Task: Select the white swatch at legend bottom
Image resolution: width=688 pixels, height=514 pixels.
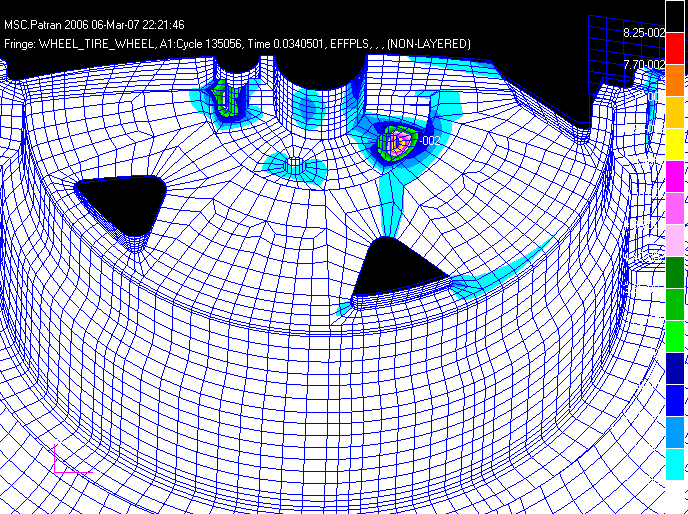Action: click(x=676, y=496)
